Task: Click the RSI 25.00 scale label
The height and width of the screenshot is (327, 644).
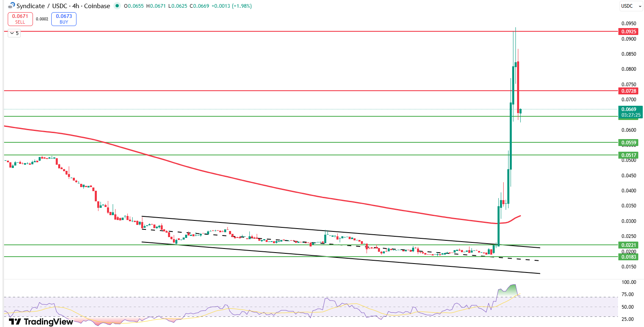Action: coord(627,319)
